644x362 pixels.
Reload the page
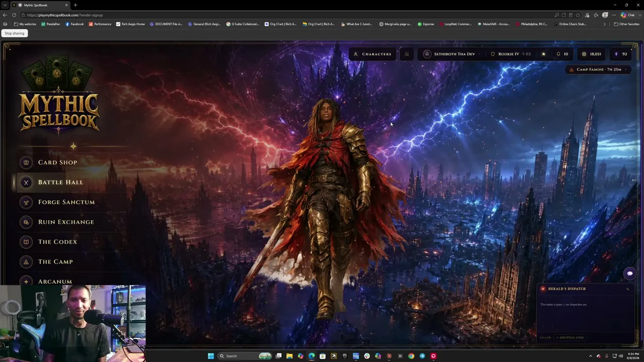tap(14, 15)
